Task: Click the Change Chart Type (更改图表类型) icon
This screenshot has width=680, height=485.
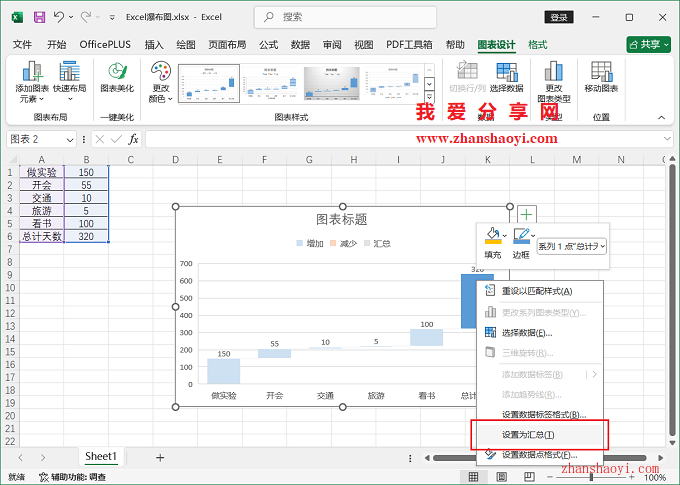Action: click(x=553, y=82)
